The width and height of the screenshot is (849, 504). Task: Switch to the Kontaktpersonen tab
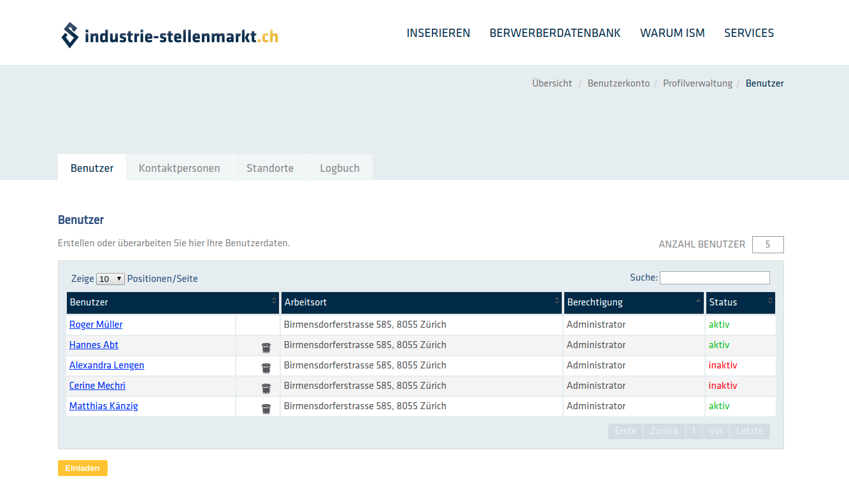tap(180, 168)
